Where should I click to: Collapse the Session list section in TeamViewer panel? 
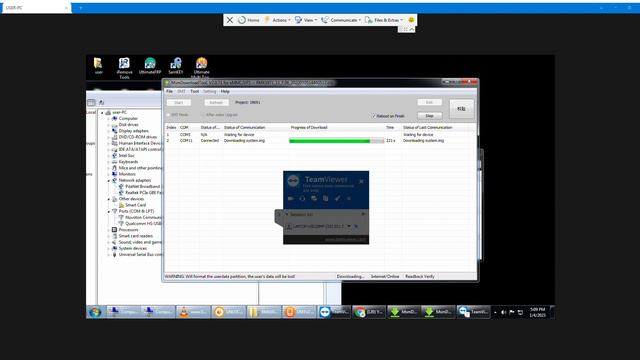pos(287,214)
